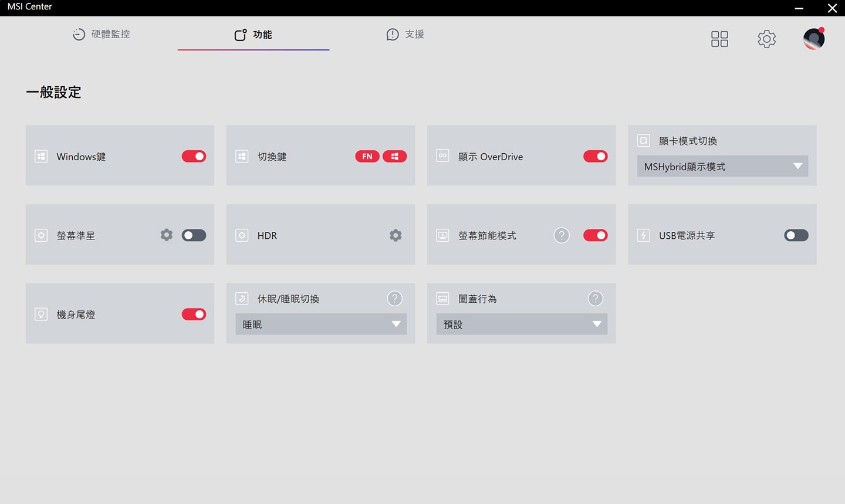845x504 pixels.
Task: Show help for 螢幕節能模式
Action: coord(562,235)
